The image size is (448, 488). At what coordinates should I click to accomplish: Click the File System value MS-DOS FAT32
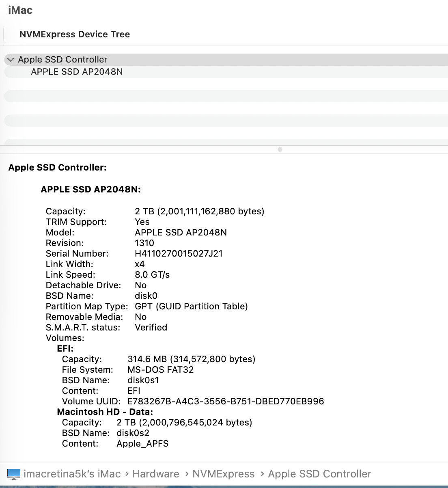(161, 370)
